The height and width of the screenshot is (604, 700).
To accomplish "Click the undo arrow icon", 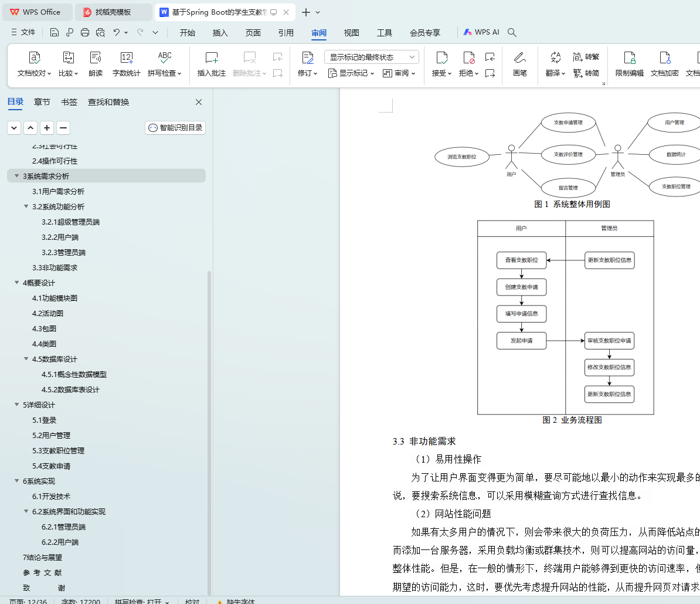I will pyautogui.click(x=117, y=32).
